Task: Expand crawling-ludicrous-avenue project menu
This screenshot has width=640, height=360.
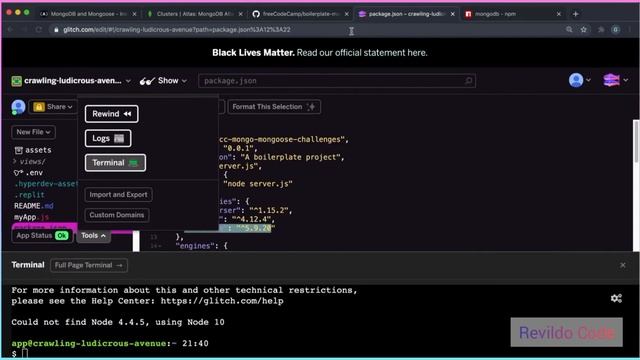Action: click(72, 81)
